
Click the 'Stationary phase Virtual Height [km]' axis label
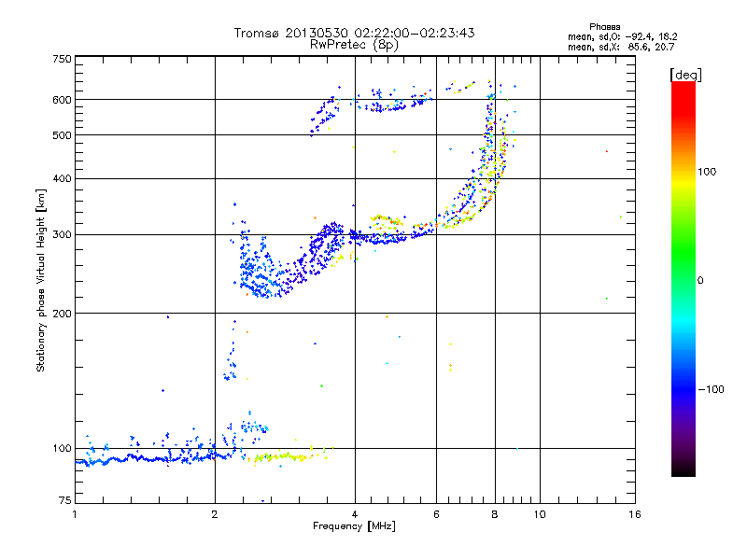pos(41,280)
